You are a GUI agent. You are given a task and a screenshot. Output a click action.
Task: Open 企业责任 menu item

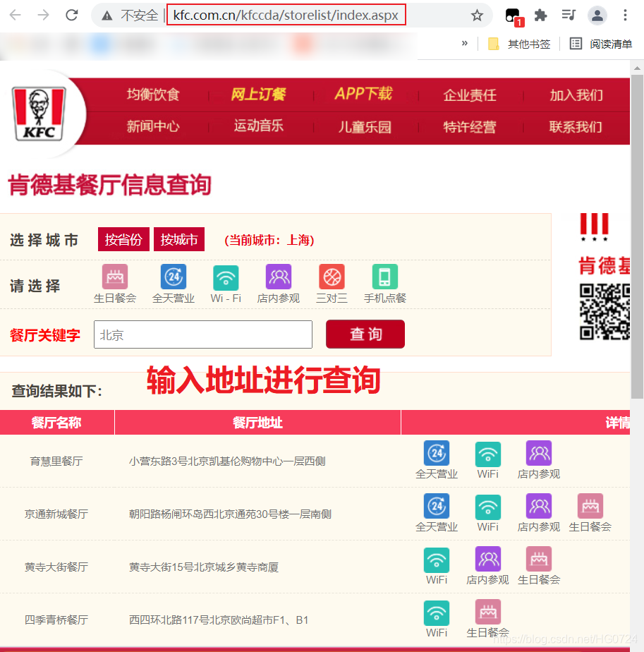(470, 95)
